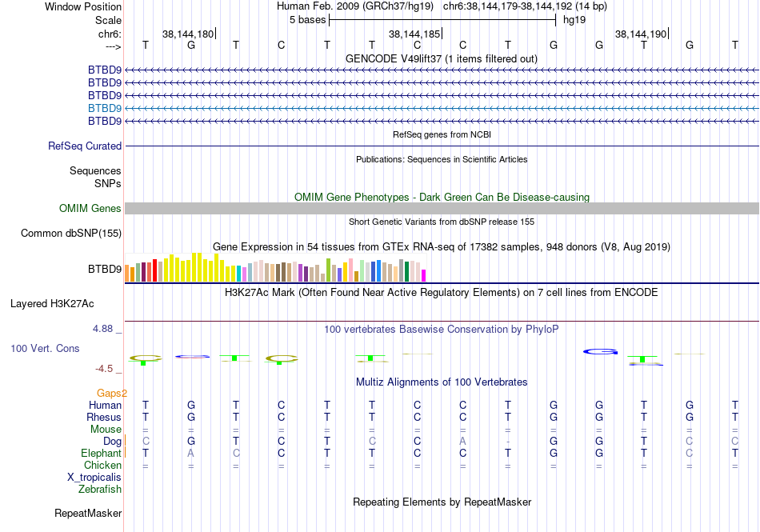Click the chr6:38,144,179-38,144,192 position text
Viewport: 760px width, 532px height.
[525, 6]
